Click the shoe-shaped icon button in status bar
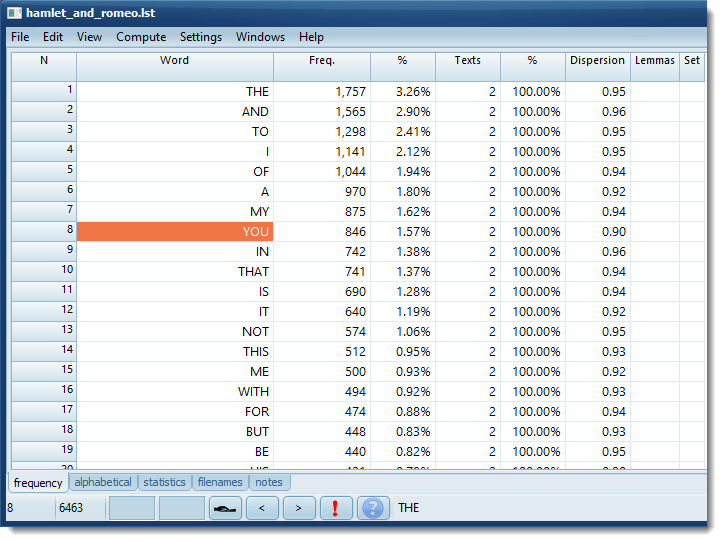The image size is (722, 542). pos(225,508)
